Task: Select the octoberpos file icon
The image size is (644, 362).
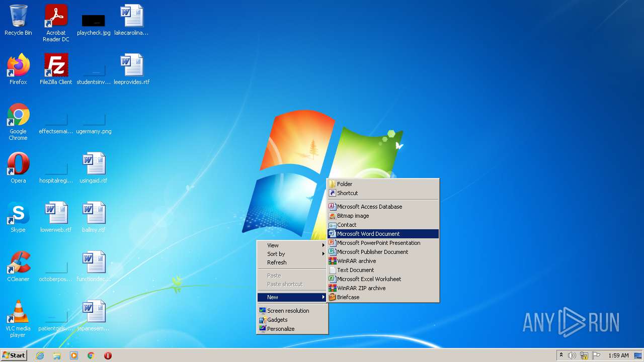Action: (56, 270)
